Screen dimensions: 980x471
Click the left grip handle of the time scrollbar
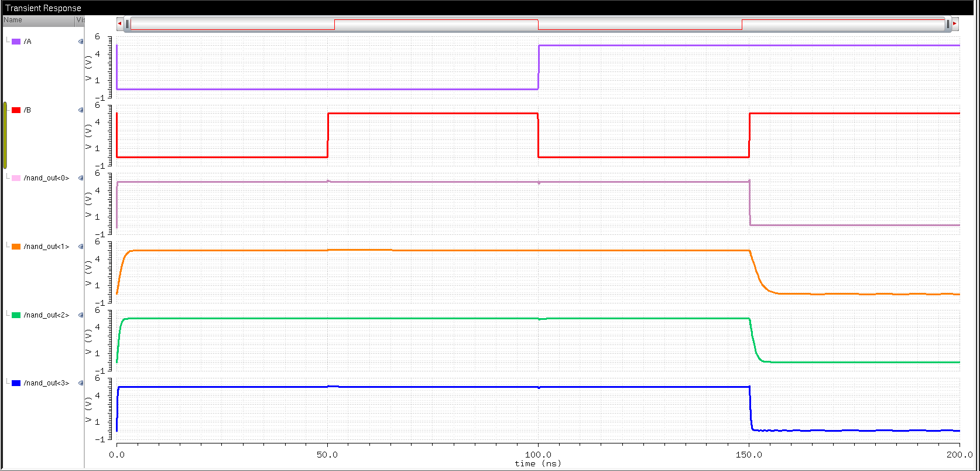(x=127, y=24)
